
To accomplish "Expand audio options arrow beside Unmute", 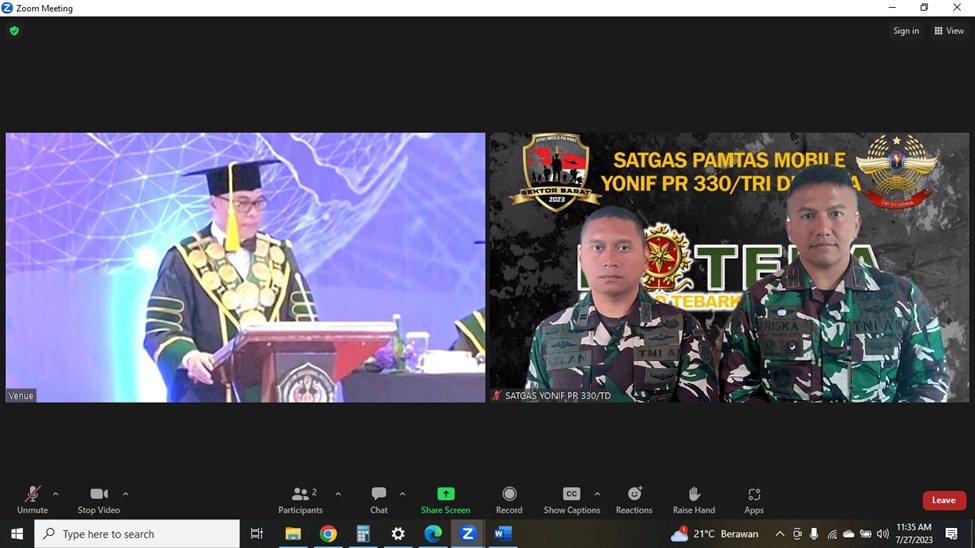I will [55, 494].
